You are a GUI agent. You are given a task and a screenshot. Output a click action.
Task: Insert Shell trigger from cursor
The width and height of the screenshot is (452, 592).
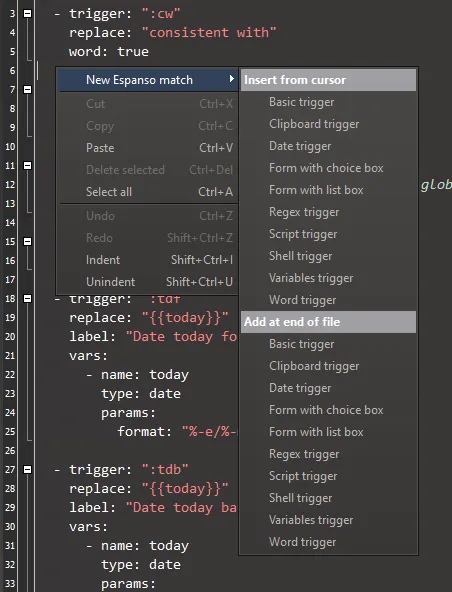pos(328,256)
